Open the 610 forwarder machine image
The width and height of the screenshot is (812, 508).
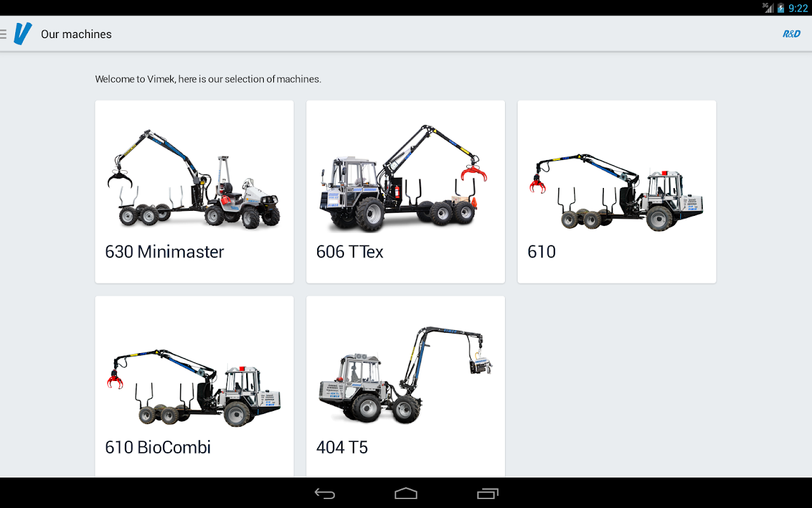click(x=617, y=192)
